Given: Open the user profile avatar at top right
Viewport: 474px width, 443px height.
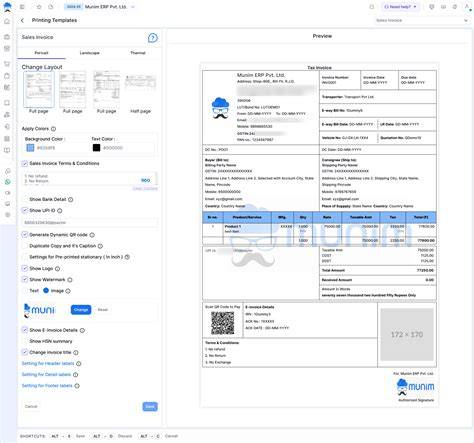Looking at the screenshot, I should point(467,7).
